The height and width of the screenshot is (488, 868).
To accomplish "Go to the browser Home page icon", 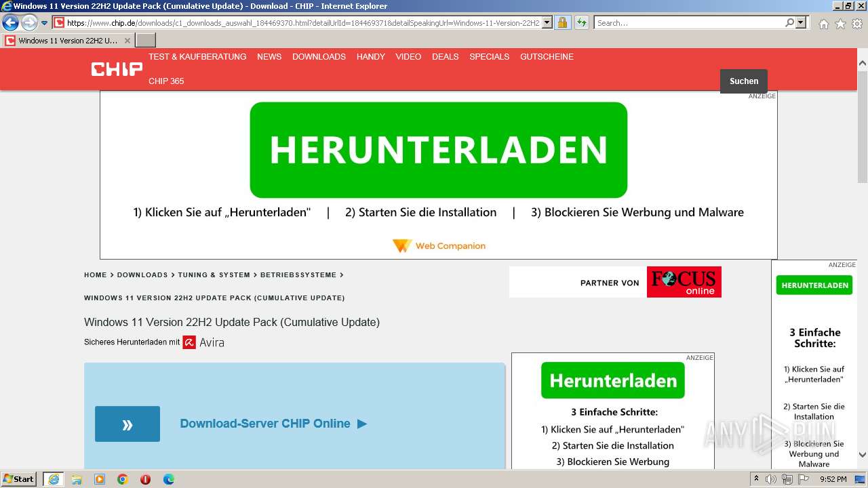I will 823,24.
